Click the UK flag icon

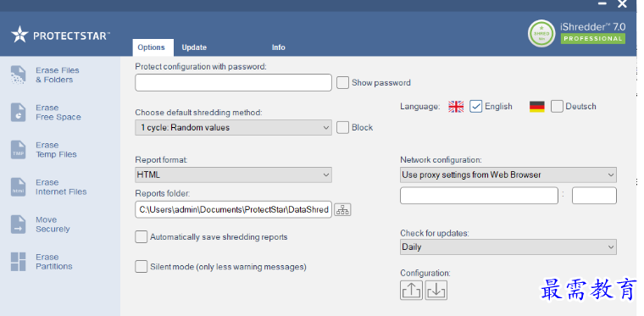[456, 107]
